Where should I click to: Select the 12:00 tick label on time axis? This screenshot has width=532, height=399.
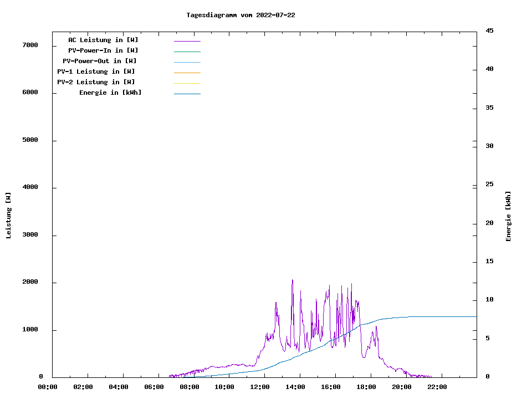click(x=260, y=387)
